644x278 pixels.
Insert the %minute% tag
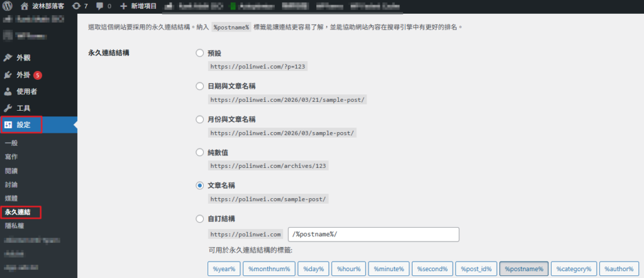pyautogui.click(x=389, y=269)
